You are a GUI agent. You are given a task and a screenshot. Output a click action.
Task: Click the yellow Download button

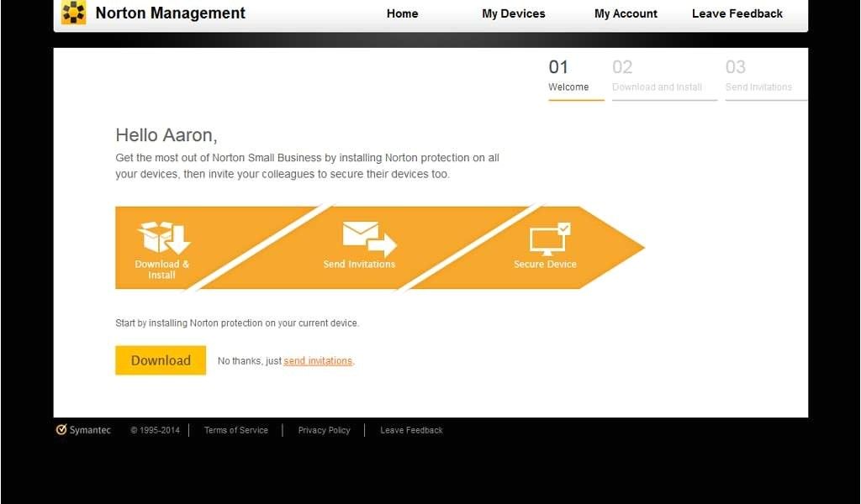(x=161, y=360)
